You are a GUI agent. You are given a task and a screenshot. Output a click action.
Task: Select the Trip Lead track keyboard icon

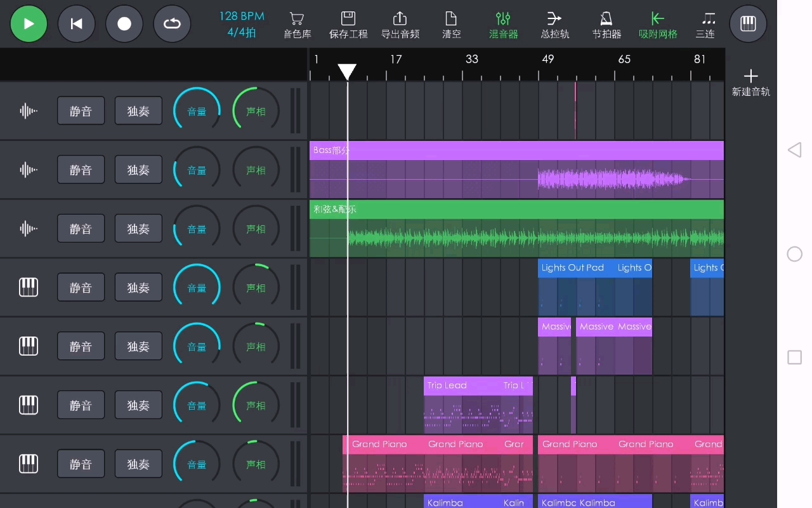29,405
